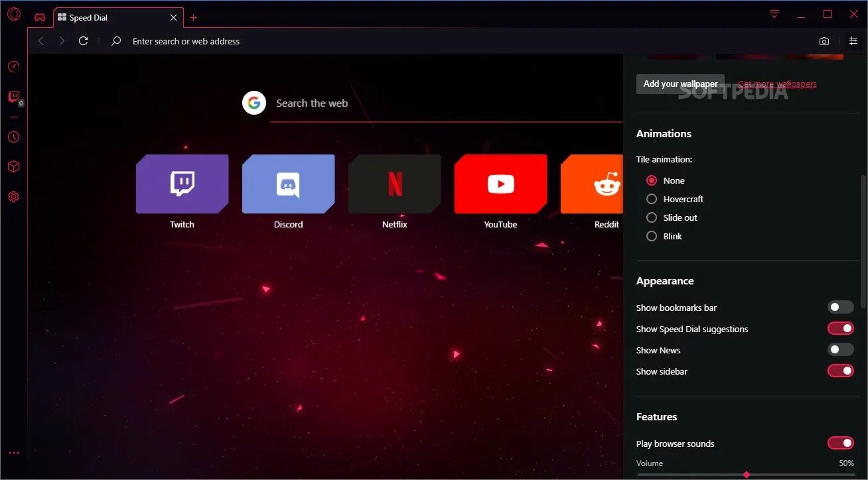Enable Show News toggle
Screen dimensions: 868x480
[841, 349]
